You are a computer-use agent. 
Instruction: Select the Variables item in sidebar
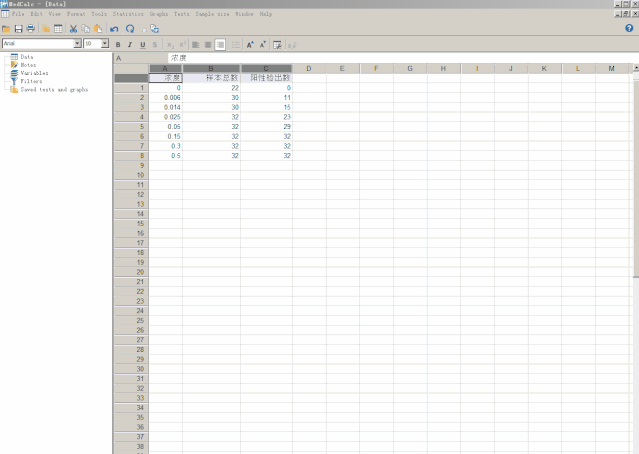pos(33,73)
